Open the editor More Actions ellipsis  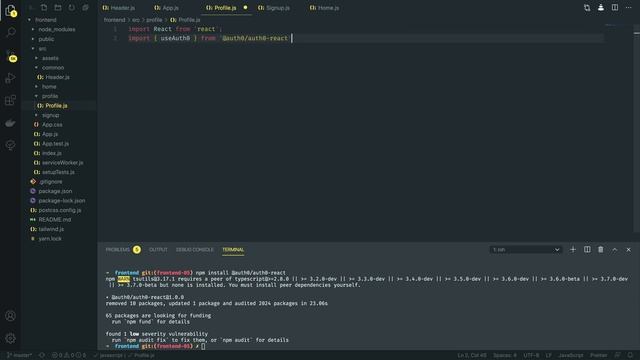629,8
